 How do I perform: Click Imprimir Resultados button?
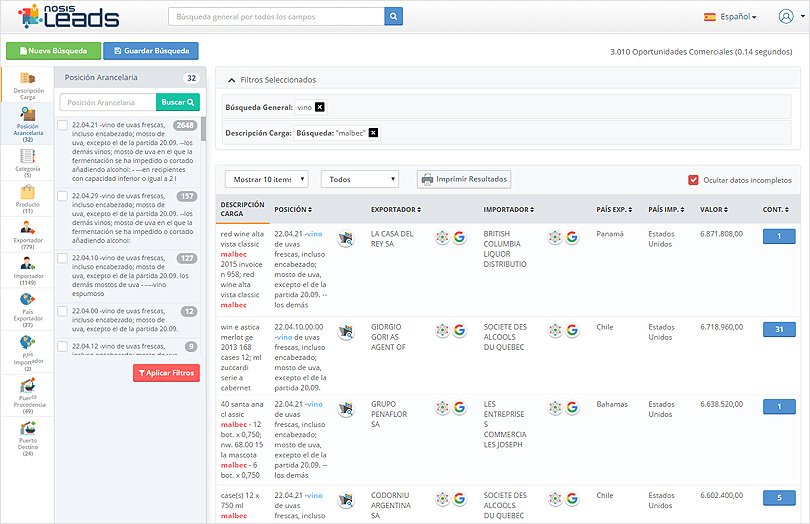click(x=464, y=179)
